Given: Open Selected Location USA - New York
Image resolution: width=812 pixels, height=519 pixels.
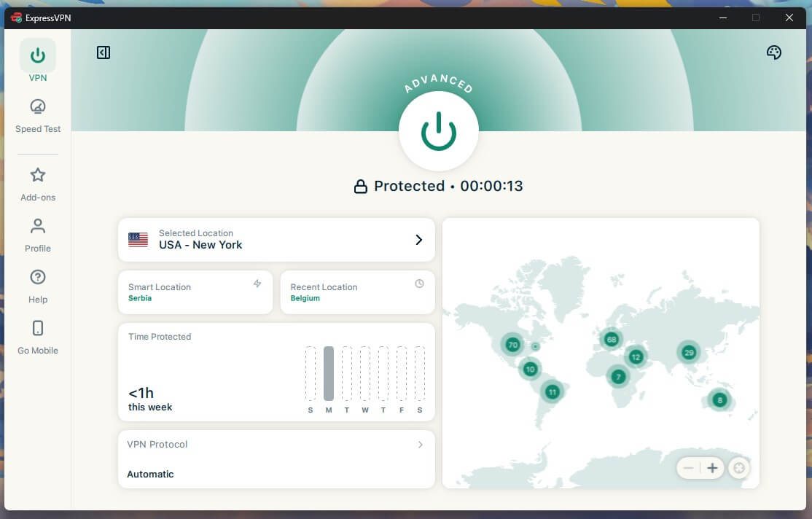Looking at the screenshot, I should click(x=276, y=239).
